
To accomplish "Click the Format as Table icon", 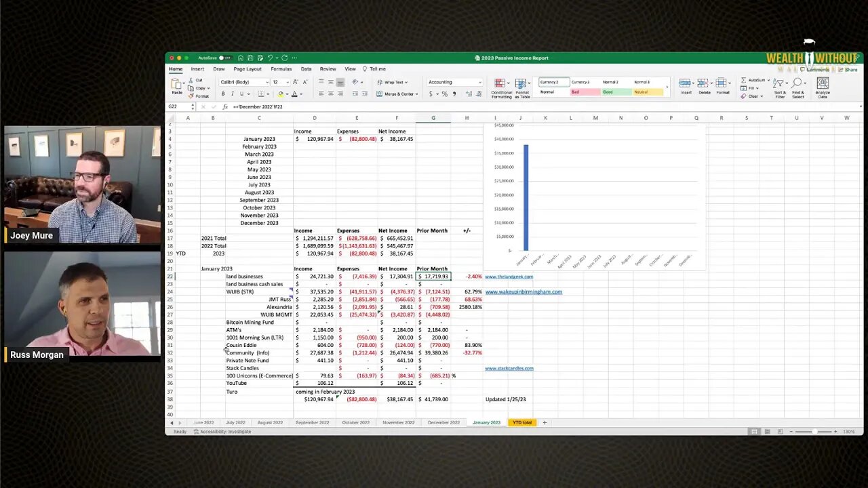I will point(522,84).
